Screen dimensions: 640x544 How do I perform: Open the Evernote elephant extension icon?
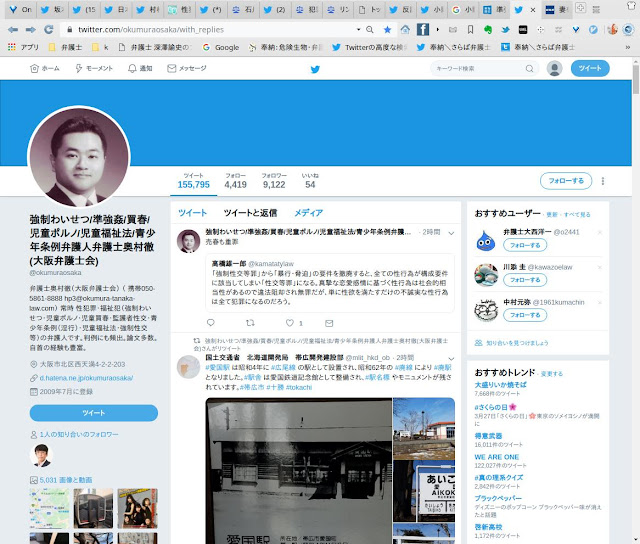[x=488, y=29]
